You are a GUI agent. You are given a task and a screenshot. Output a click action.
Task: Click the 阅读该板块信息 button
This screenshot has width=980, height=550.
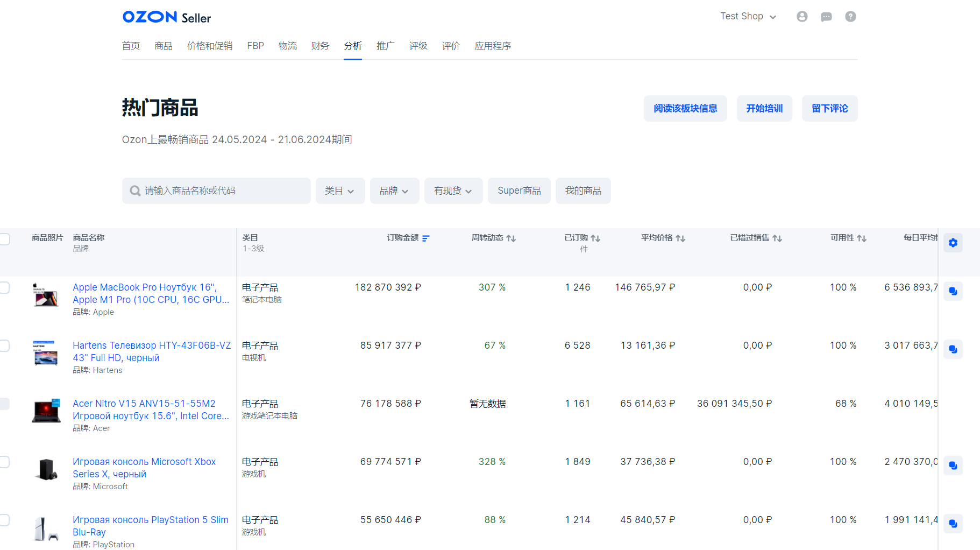pyautogui.click(x=685, y=109)
